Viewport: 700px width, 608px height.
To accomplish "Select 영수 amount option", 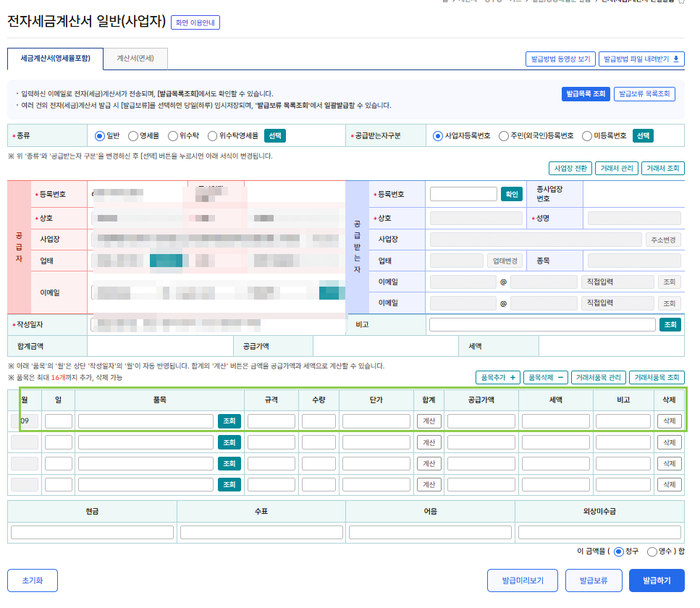I will coord(652,552).
